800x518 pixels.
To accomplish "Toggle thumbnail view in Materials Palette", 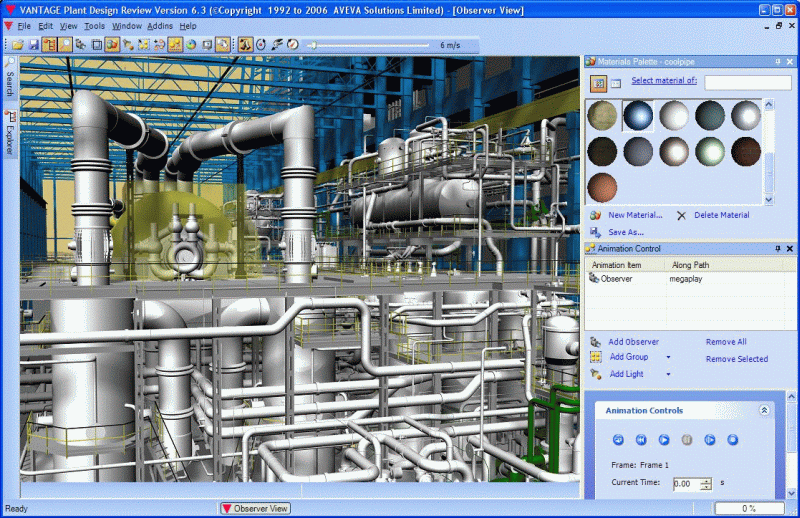I will 597,82.
